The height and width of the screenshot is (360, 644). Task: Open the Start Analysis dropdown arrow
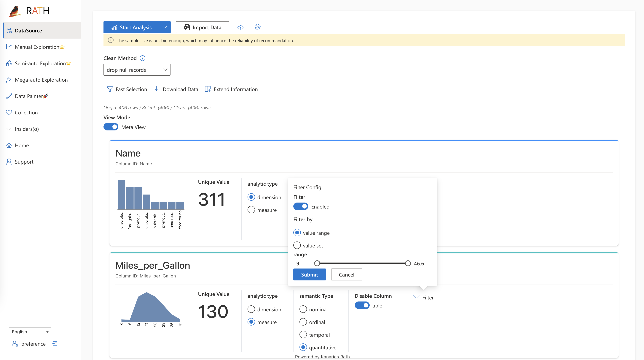click(x=165, y=27)
